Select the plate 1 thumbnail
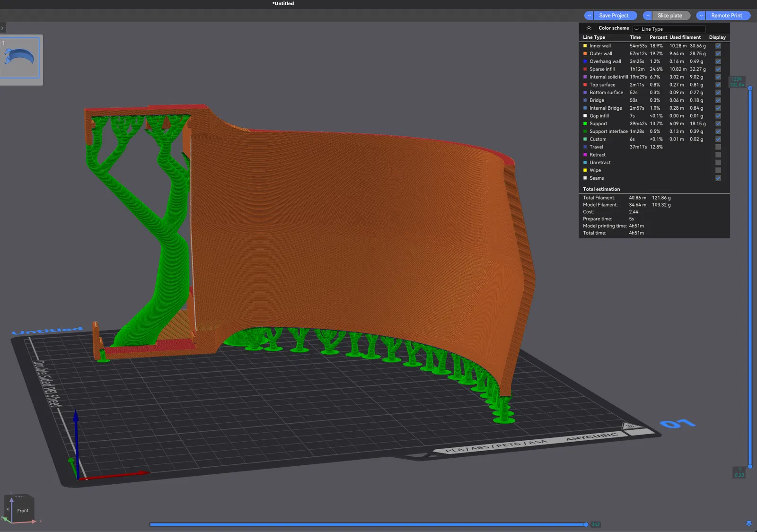This screenshot has height=532, width=757. [x=20, y=58]
